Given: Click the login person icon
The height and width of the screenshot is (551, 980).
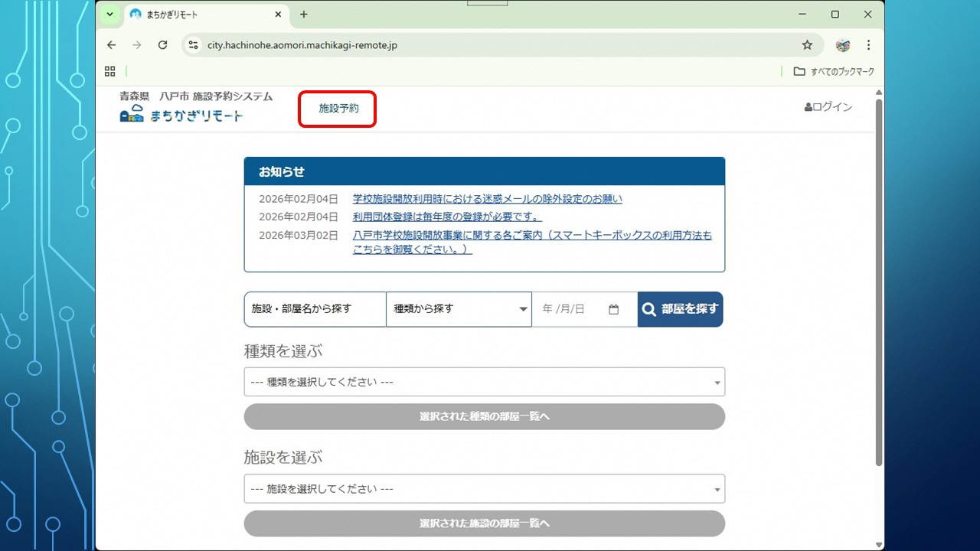Looking at the screenshot, I should [808, 106].
